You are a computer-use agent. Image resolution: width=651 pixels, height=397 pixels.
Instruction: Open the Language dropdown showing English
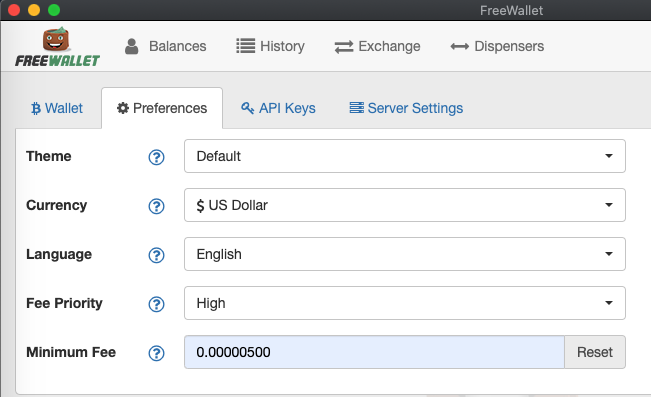click(x=405, y=254)
